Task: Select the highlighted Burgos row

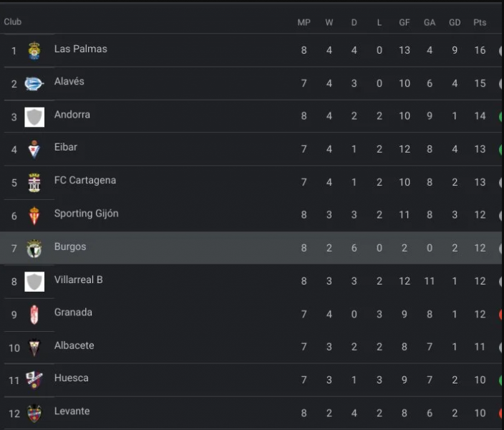Action: pyautogui.click(x=251, y=248)
